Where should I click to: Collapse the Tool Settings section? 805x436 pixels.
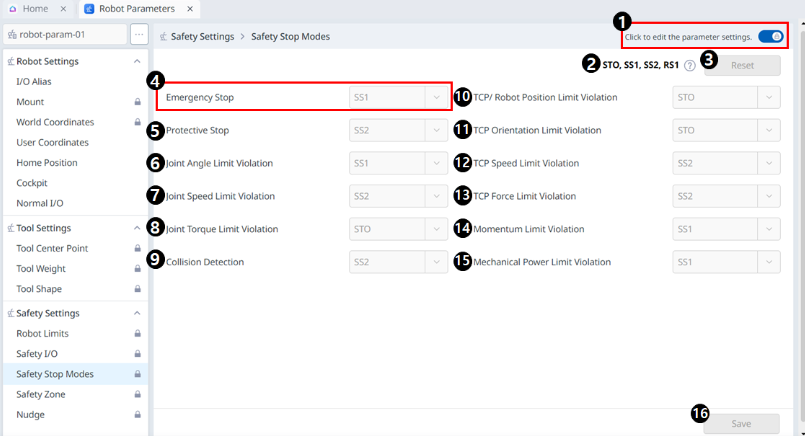click(x=137, y=228)
